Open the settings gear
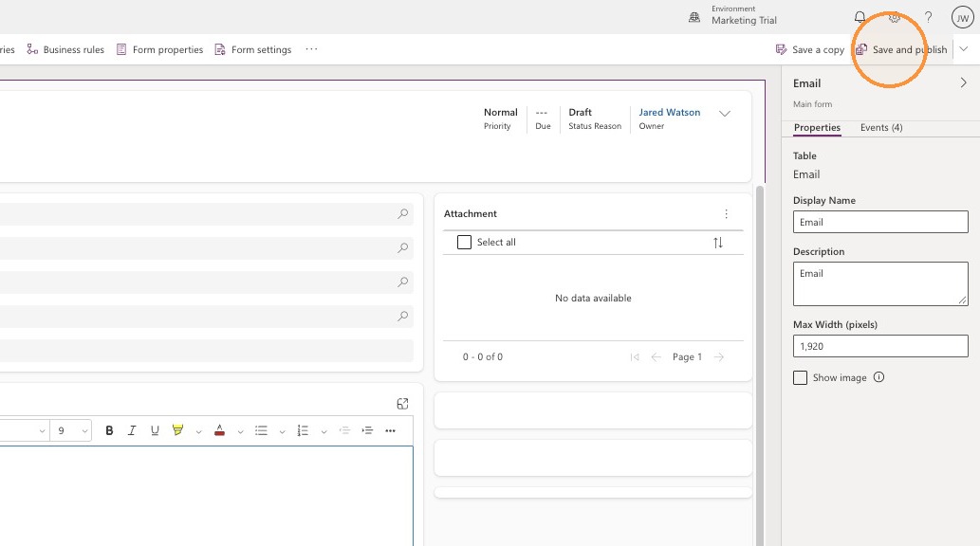The height and width of the screenshot is (546, 980). pos(895,17)
